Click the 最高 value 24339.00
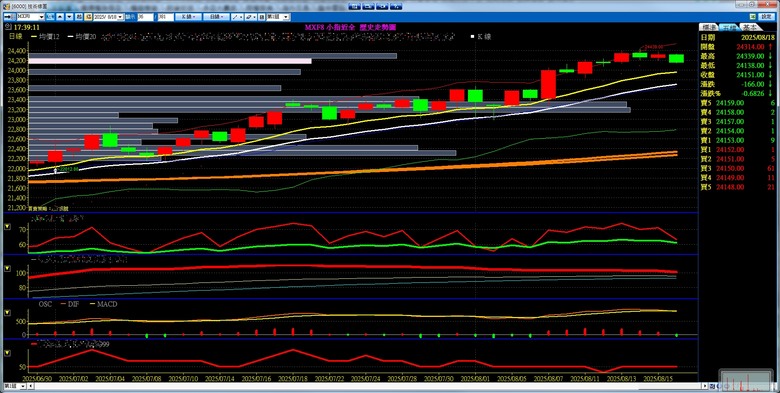780x393 pixels. pyautogui.click(x=751, y=56)
